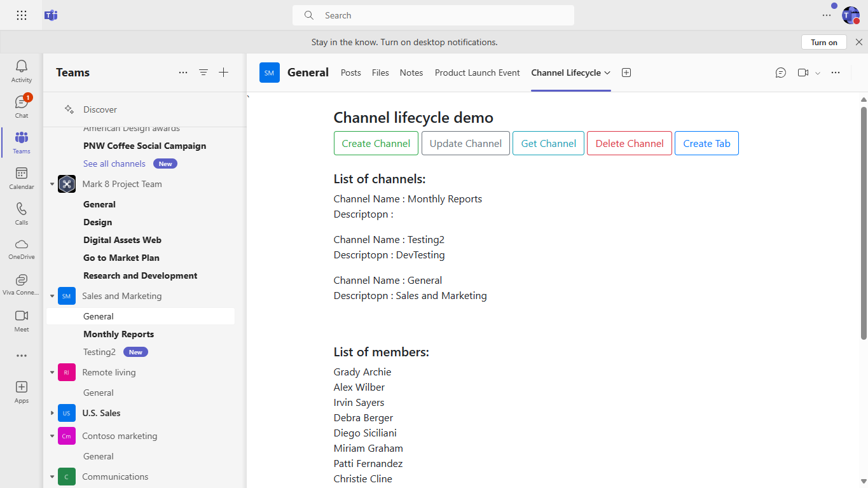Switch to the Posts tab
The width and height of the screenshot is (868, 488).
351,73
